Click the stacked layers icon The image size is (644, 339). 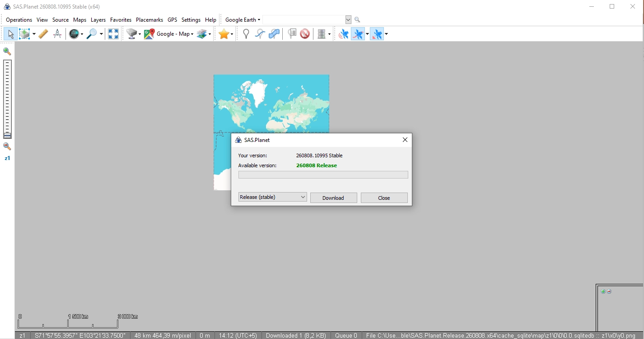point(202,34)
